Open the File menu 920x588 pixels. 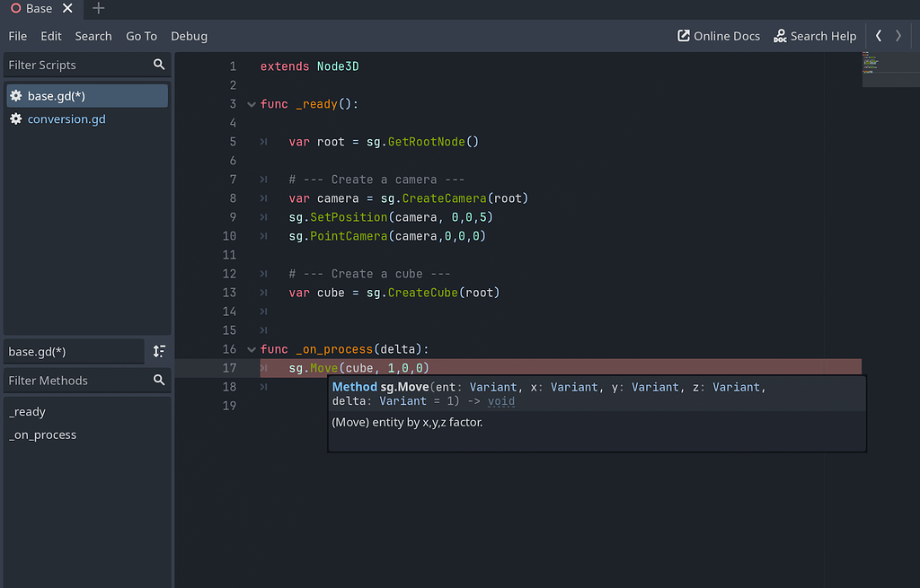(18, 36)
